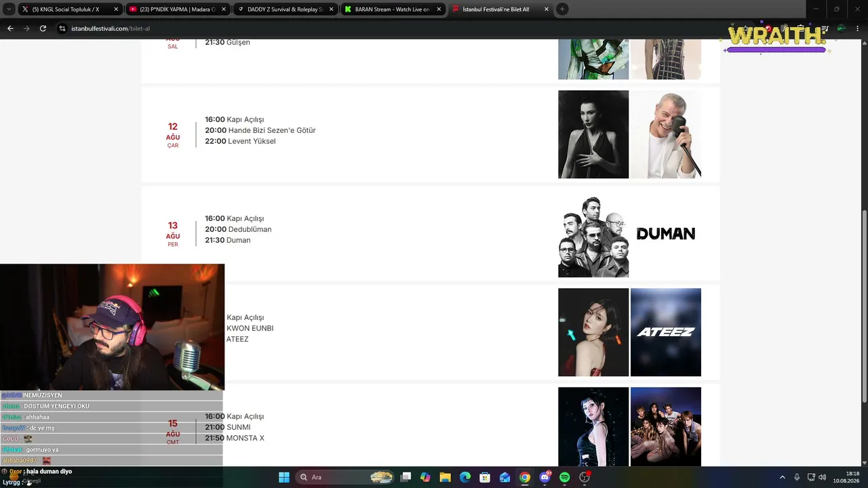The height and width of the screenshot is (488, 868).
Task: Click the microphone icon in the system tray
Action: click(x=797, y=477)
